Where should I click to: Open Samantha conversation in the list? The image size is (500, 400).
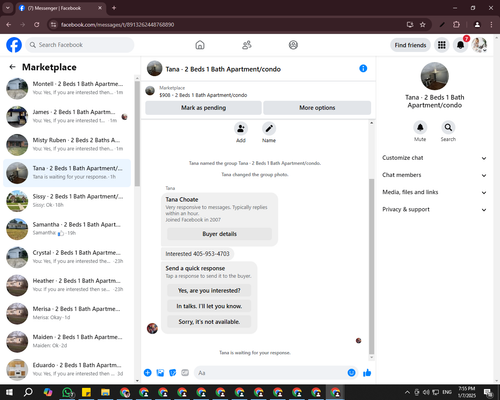(67, 229)
